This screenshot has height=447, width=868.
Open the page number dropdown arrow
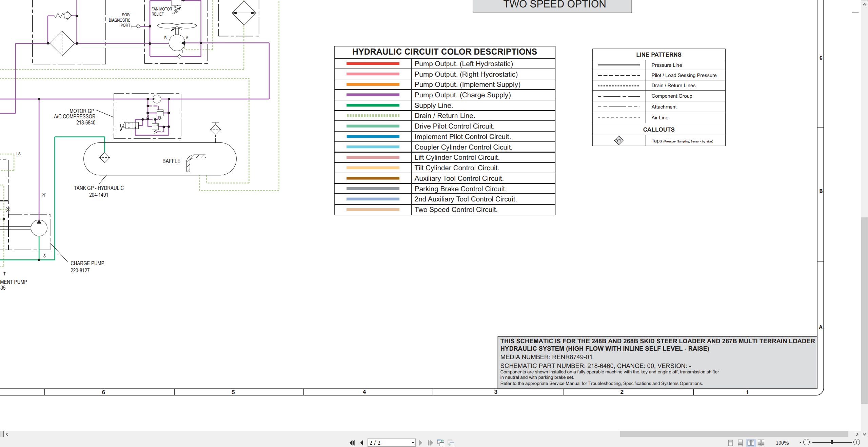[413, 443]
